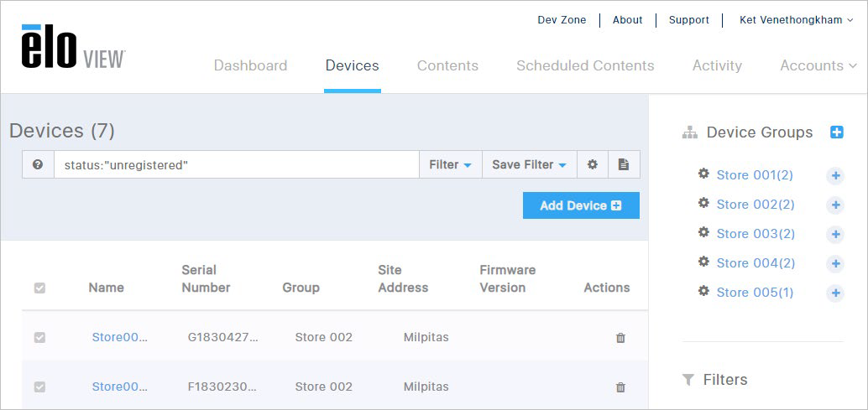Click the Device Groups hierarchy icon
Screen dimensions: 868x410
coord(690,132)
